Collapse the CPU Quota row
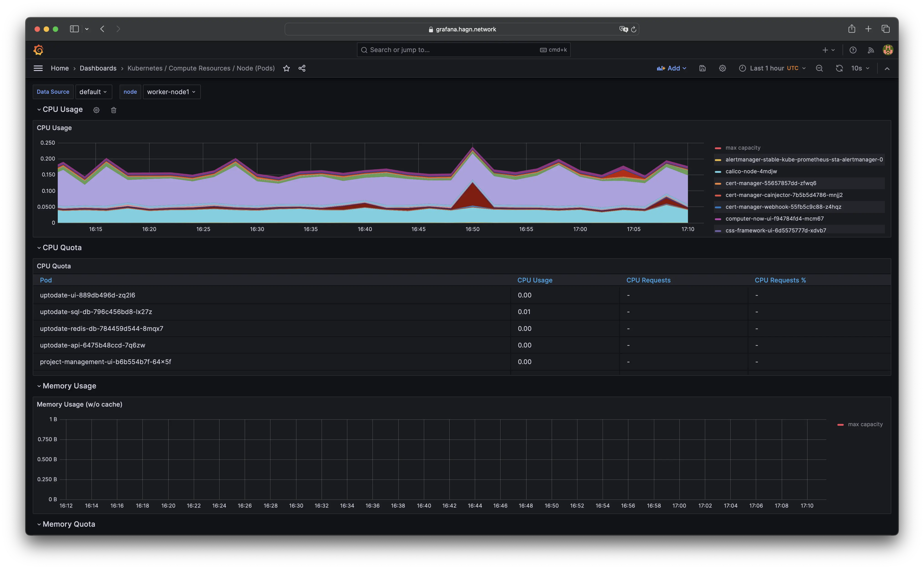Image resolution: width=924 pixels, height=569 pixels. [62, 248]
